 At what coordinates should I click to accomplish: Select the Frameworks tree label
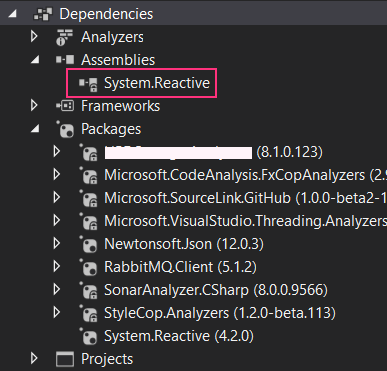click(x=120, y=106)
